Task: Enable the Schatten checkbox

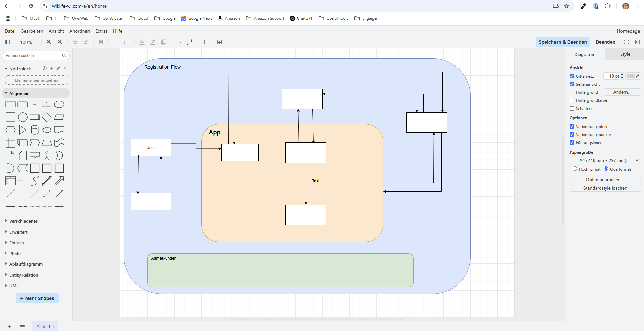Action: [x=572, y=108]
